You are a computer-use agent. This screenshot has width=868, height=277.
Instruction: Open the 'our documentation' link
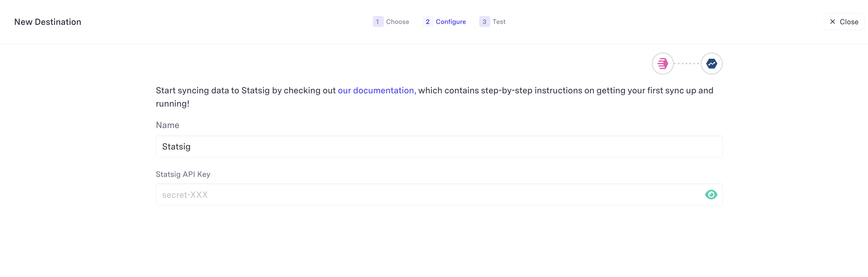point(376,91)
